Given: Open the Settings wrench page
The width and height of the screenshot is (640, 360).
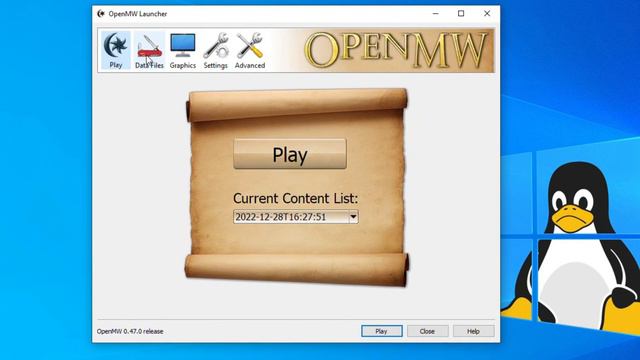Looking at the screenshot, I should [216, 50].
